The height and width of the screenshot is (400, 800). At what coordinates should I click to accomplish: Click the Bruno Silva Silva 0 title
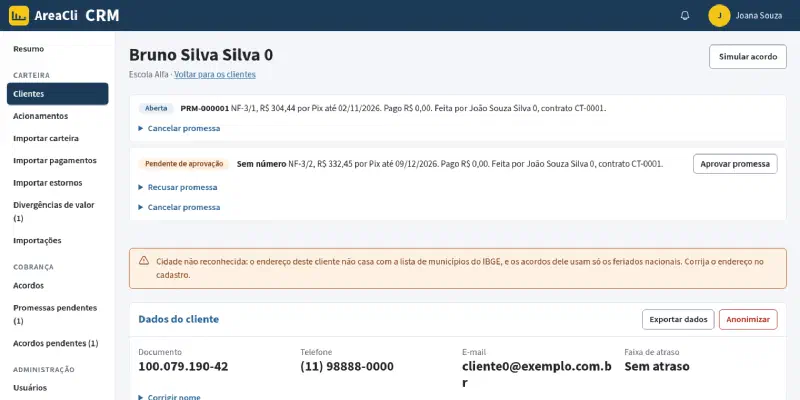tap(201, 55)
